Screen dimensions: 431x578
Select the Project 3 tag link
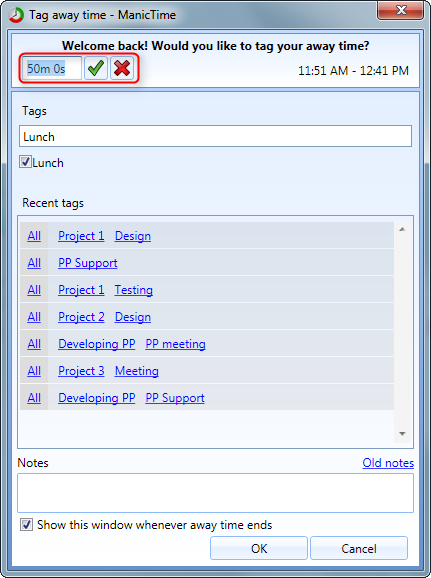pos(81,371)
